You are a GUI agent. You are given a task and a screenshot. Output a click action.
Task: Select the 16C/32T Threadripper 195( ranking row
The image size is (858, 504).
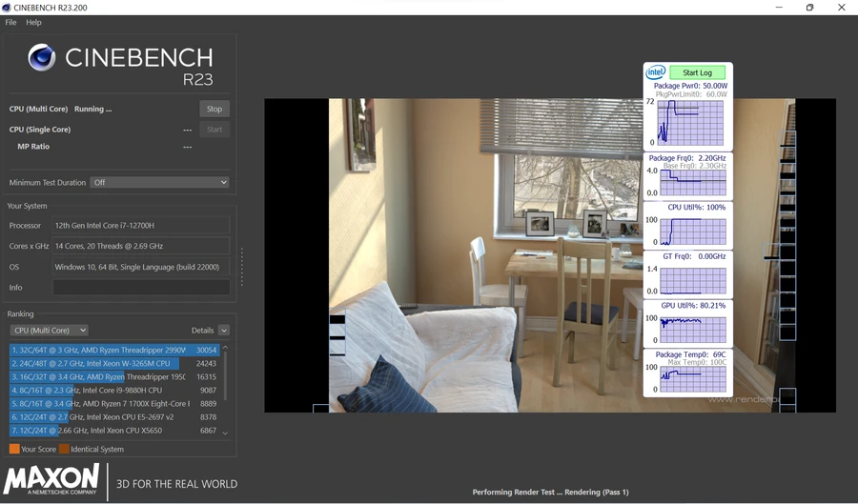114,376
